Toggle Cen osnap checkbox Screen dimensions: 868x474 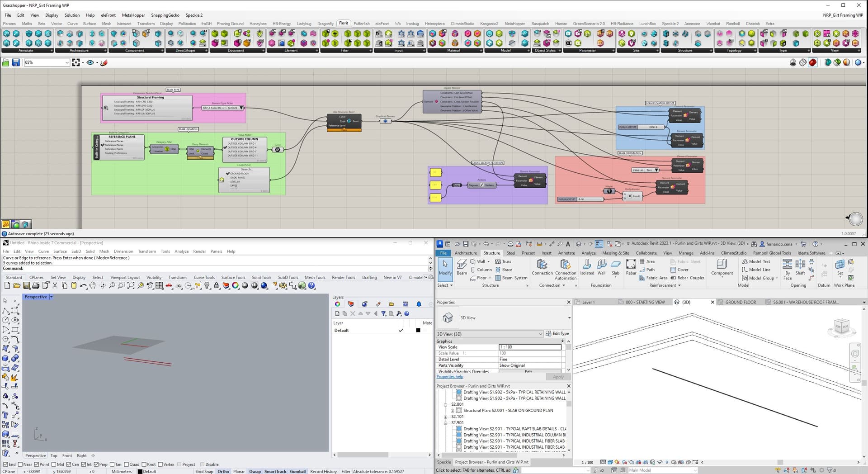click(69, 464)
